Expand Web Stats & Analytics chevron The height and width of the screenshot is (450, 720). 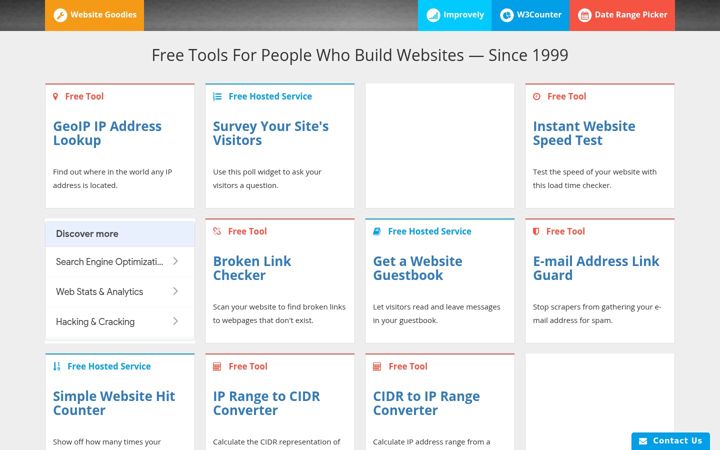[x=175, y=291]
